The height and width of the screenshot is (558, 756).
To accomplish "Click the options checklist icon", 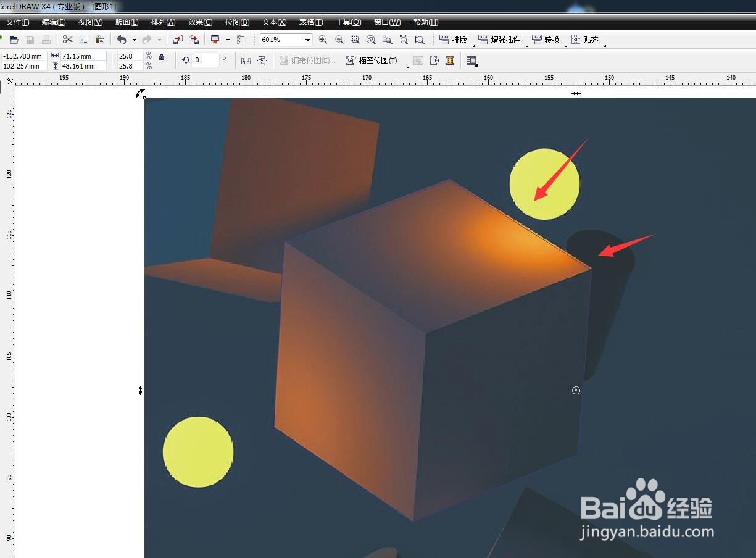I will coord(241,40).
